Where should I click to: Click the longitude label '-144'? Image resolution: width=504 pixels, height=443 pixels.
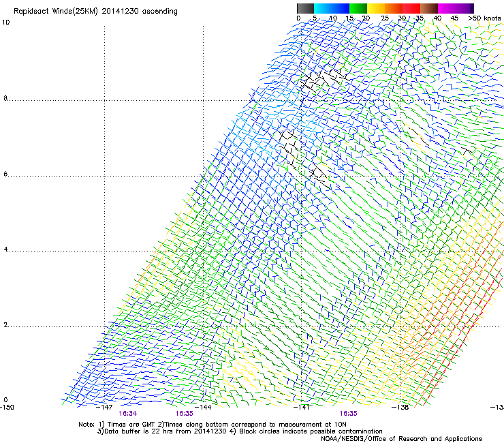coord(204,408)
